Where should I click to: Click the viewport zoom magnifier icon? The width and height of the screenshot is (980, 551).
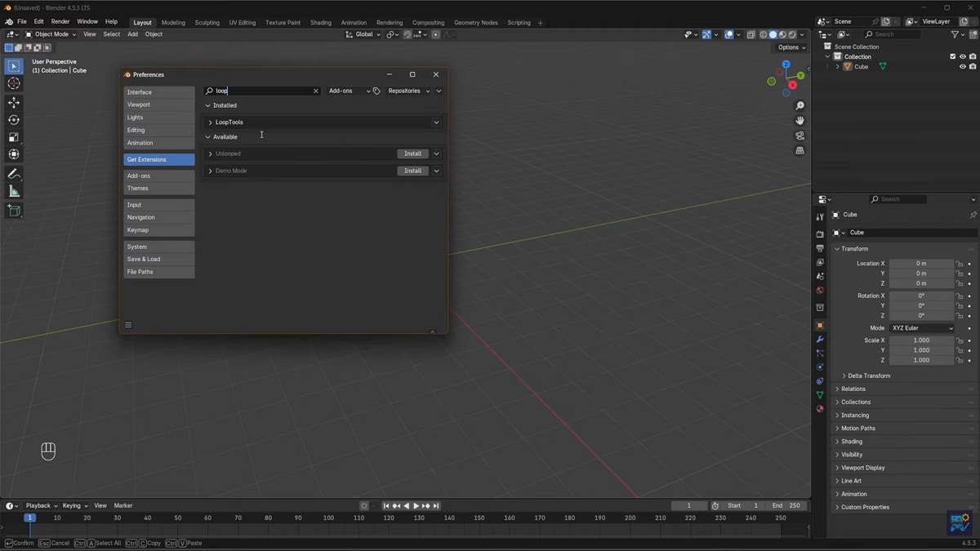tap(800, 106)
